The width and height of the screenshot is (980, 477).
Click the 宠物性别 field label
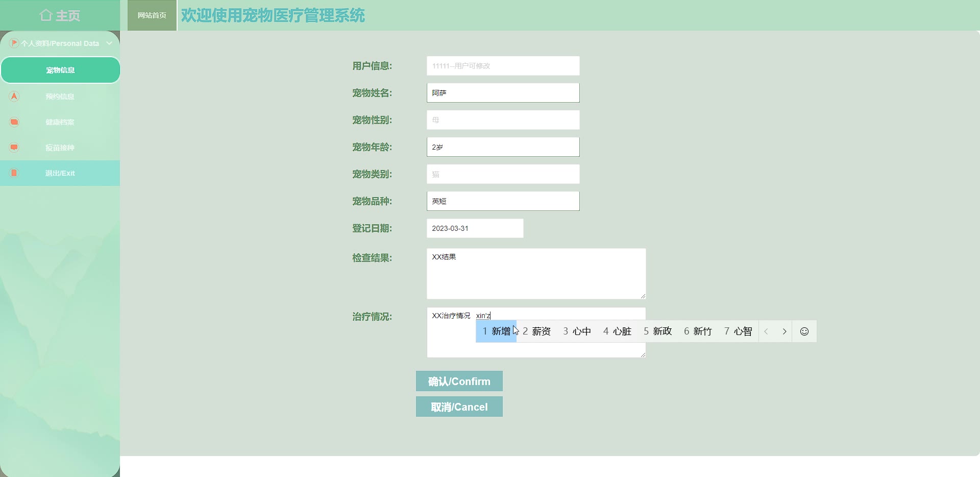click(x=372, y=120)
